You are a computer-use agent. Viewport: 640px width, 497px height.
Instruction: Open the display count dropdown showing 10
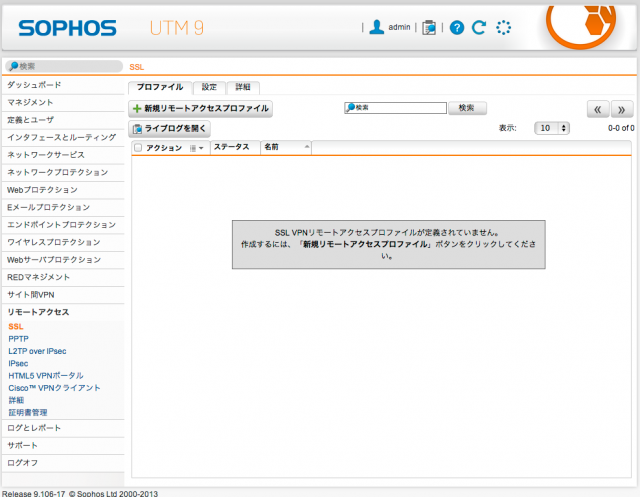pos(552,128)
